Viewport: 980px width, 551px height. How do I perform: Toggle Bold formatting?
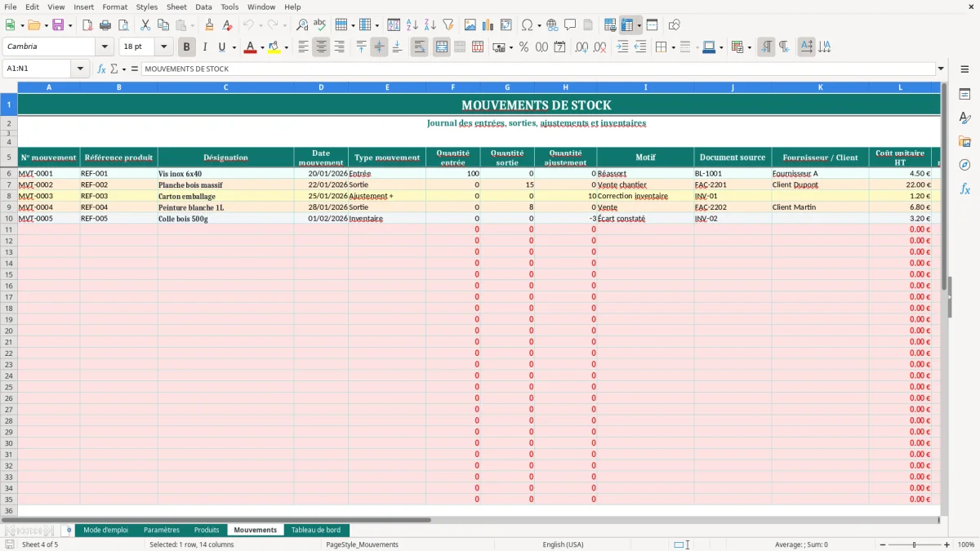(187, 47)
